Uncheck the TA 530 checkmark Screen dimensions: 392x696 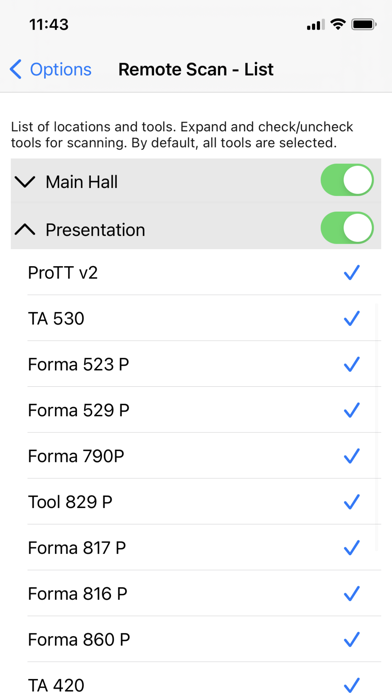351,318
